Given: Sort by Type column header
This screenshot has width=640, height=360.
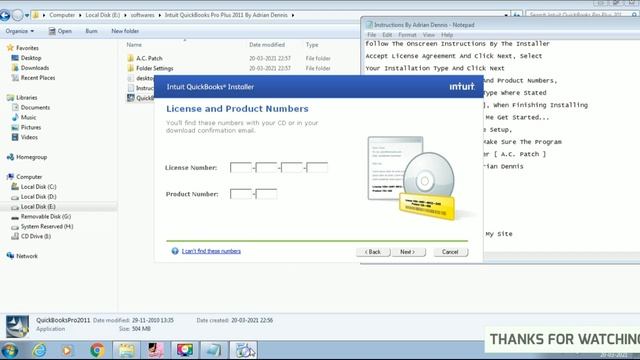Looking at the screenshot, I should (312, 44).
